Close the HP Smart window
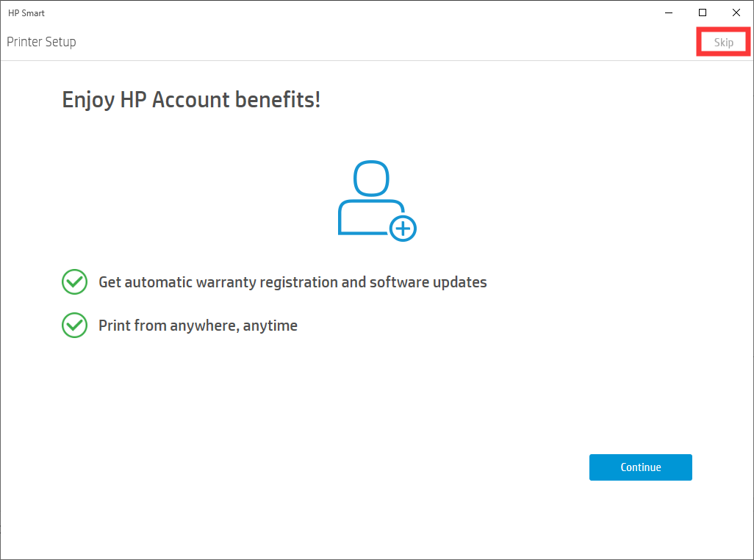Screen dimensions: 754x560 [736, 13]
